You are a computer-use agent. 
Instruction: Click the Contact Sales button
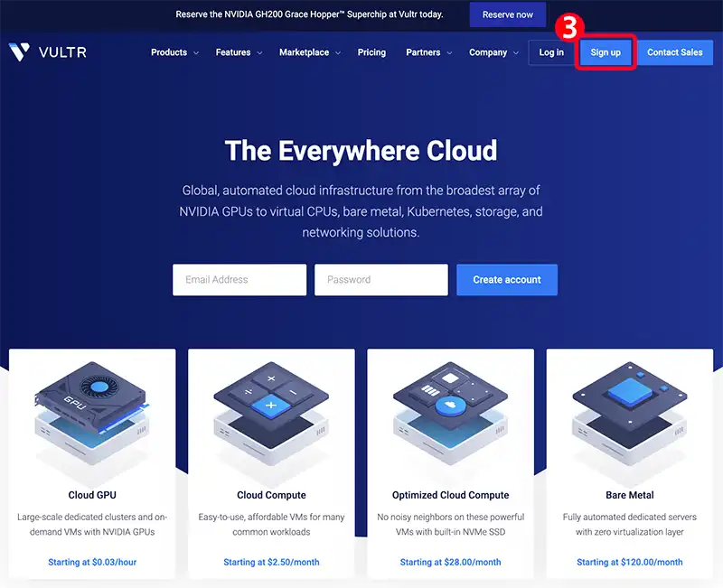(674, 52)
